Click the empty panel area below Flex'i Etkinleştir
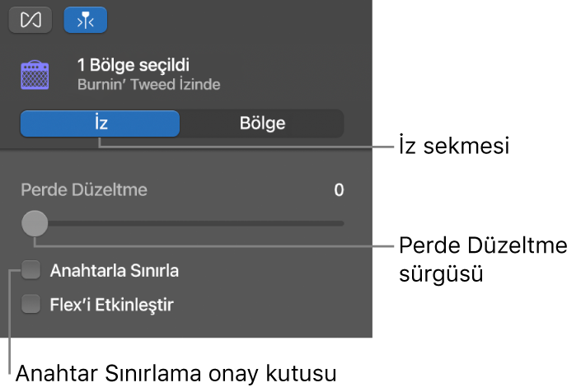The width and height of the screenshot is (581, 392). click(185, 327)
